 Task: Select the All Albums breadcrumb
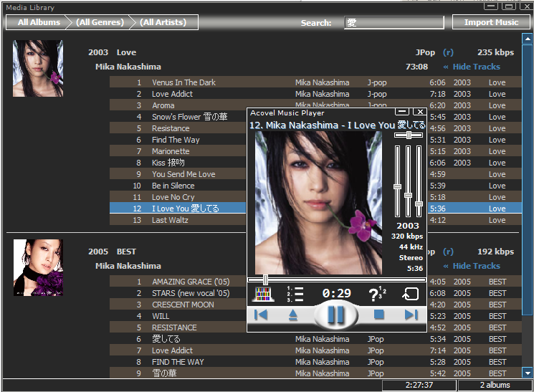coord(39,22)
